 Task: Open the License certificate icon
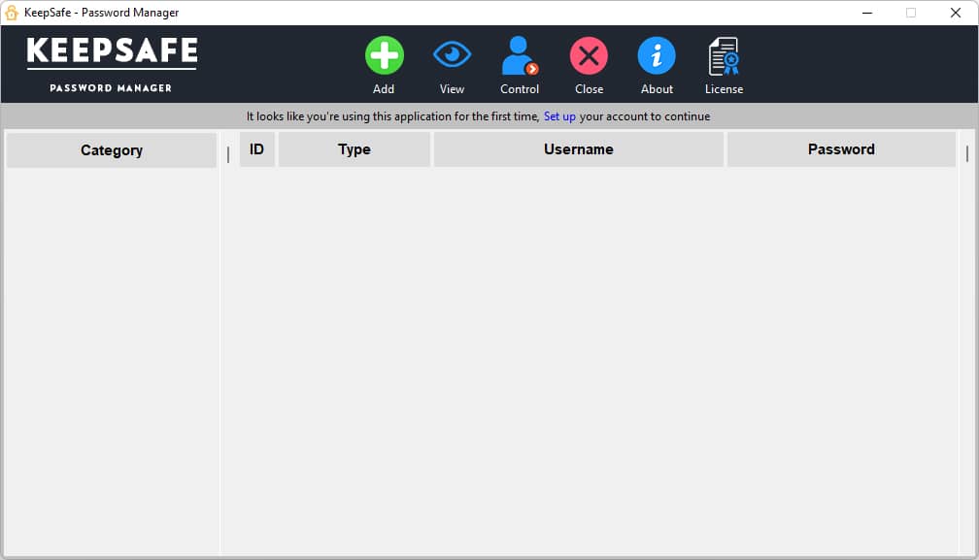pyautogui.click(x=724, y=56)
